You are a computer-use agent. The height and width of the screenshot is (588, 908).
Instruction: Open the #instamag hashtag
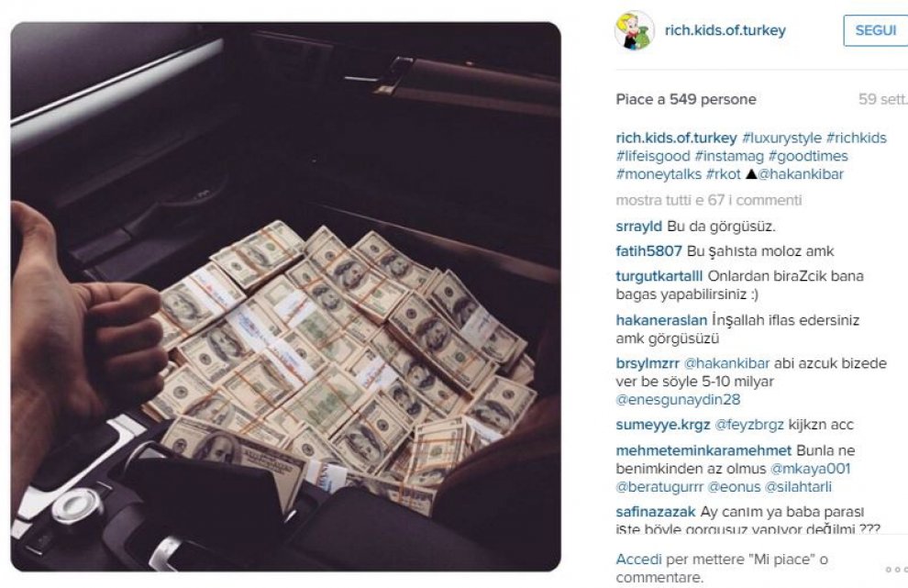pos(729,156)
